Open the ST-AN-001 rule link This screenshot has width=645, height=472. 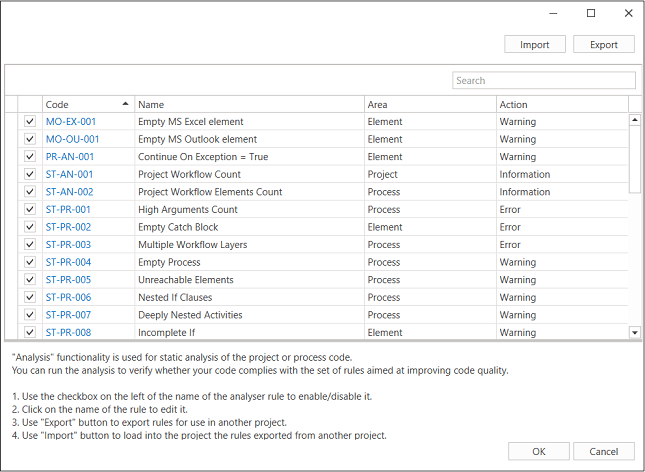[69, 175]
